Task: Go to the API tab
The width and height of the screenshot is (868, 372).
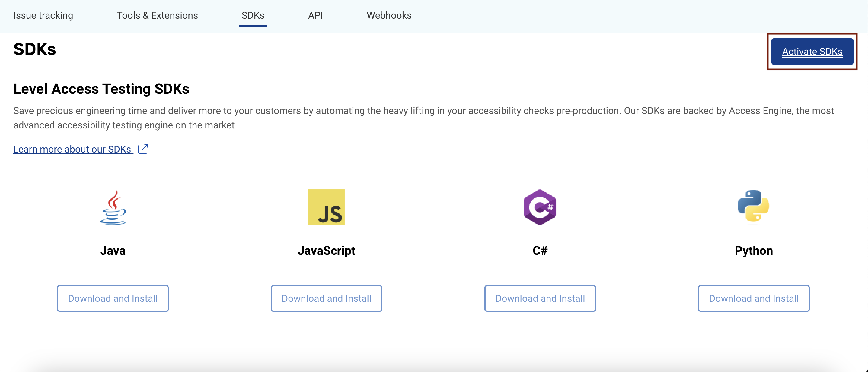Action: pyautogui.click(x=315, y=15)
